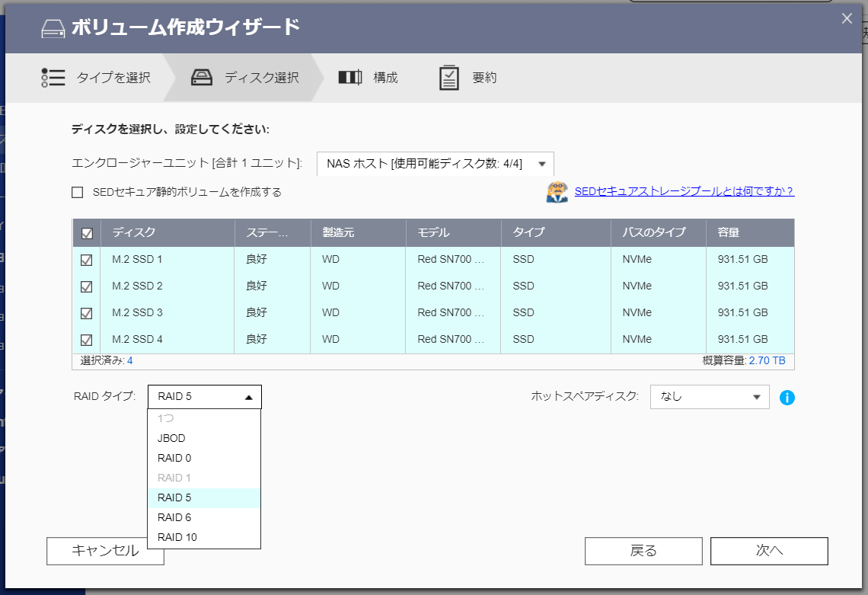Click the タイプを選択 step list icon

pos(53,78)
